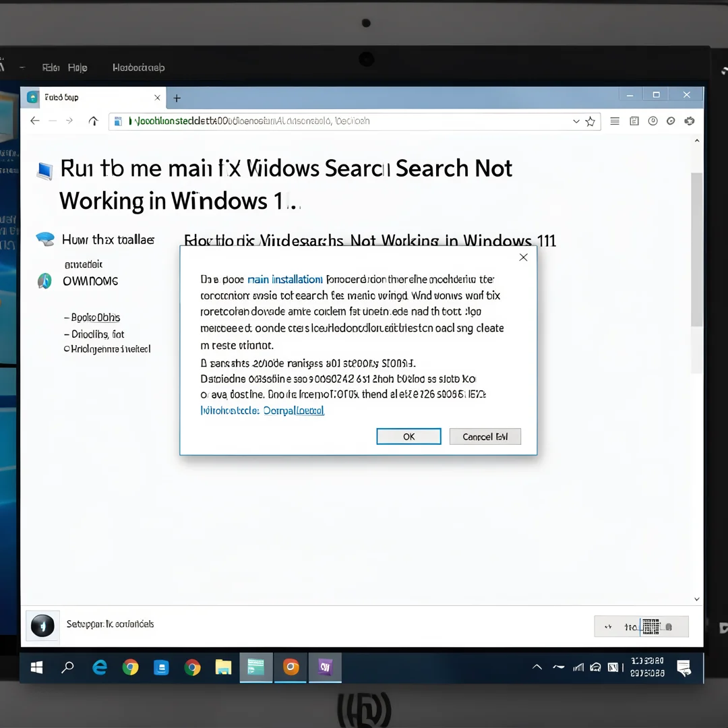
Task: Close the browser tab with its X
Action: click(157, 98)
